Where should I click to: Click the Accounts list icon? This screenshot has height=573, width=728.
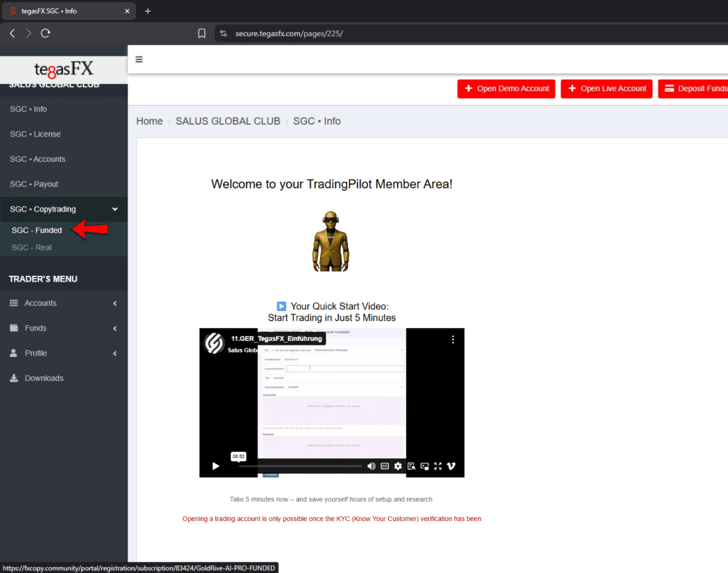tap(14, 303)
